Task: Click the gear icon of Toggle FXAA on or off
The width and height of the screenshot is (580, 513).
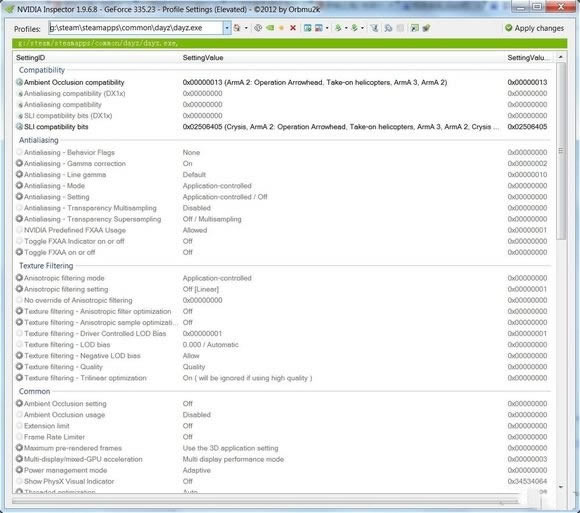Action: [x=19, y=252]
